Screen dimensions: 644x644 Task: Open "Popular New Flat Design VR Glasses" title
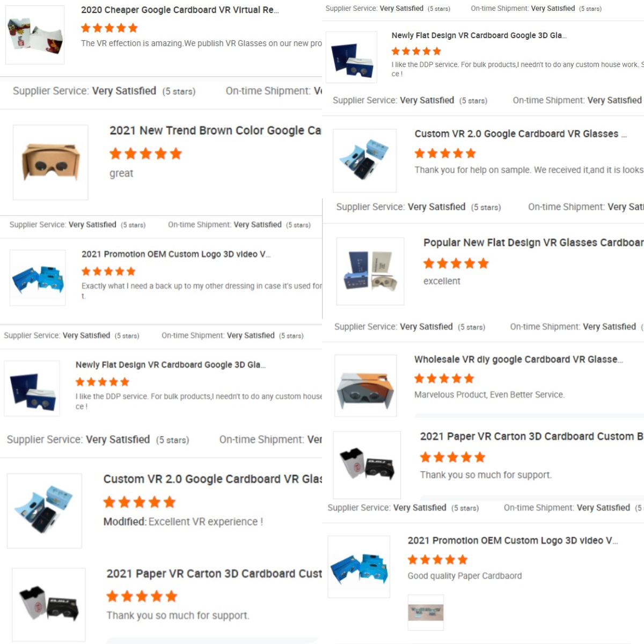point(533,243)
